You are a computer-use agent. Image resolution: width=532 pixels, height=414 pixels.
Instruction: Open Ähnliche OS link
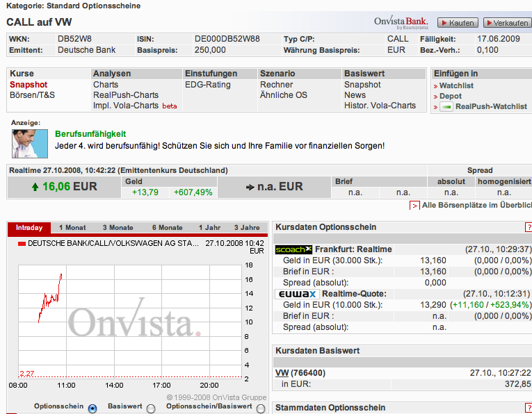pyautogui.click(x=283, y=95)
